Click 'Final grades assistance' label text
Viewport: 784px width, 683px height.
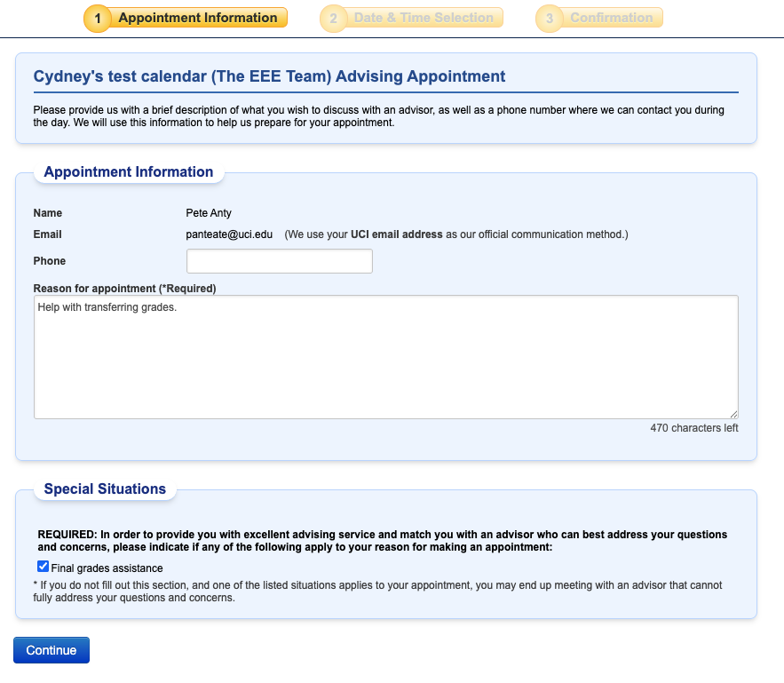coord(107,568)
